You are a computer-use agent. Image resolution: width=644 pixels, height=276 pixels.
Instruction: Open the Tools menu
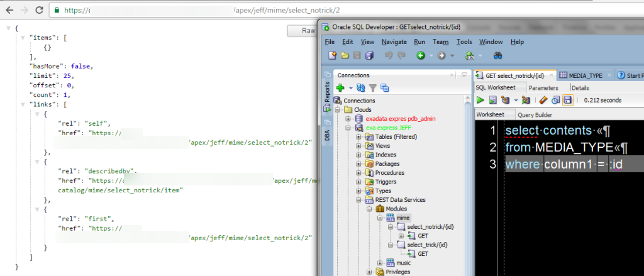pyautogui.click(x=464, y=42)
